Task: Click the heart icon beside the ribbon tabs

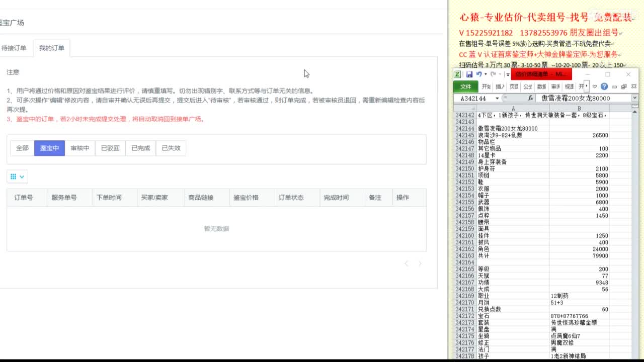Action: pos(595,86)
